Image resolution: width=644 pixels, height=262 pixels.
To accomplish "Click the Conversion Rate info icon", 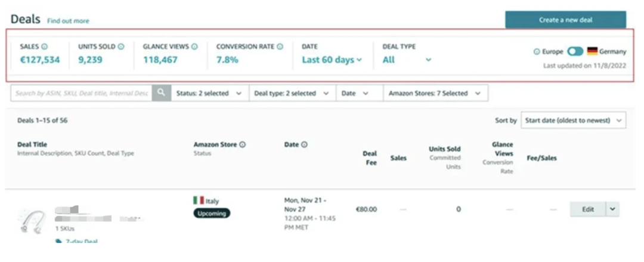I will click(280, 47).
